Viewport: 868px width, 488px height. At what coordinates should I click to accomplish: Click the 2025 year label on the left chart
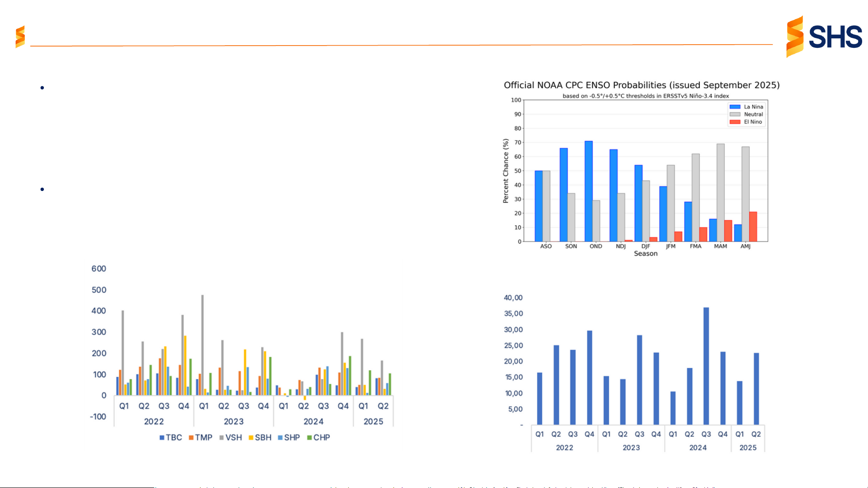coord(373,421)
